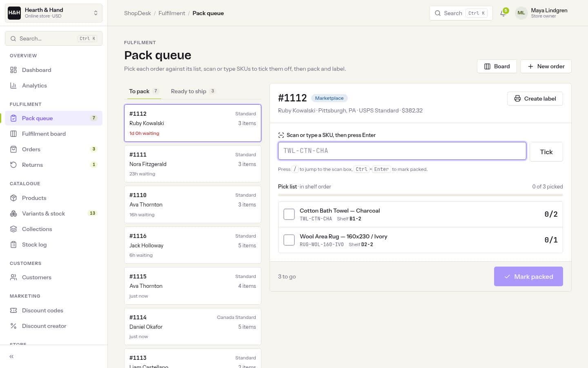This screenshot has width=588, height=368.
Task: Click the pick list progress bar
Action: point(421,195)
